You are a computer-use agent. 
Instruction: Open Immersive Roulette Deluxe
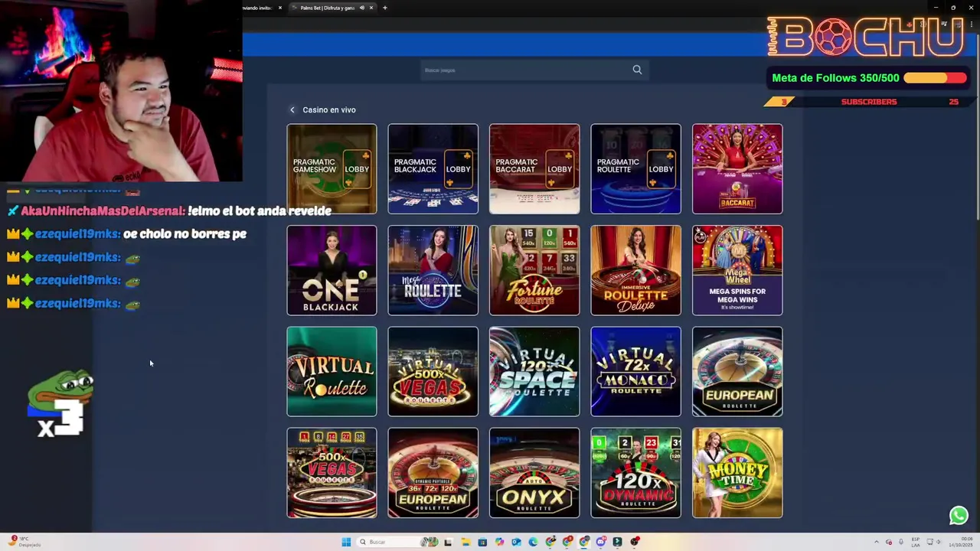click(x=635, y=270)
